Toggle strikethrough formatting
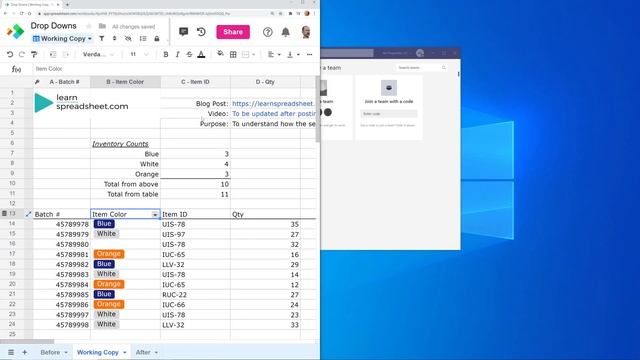Viewport: 640px width, 360px height. 189,54
